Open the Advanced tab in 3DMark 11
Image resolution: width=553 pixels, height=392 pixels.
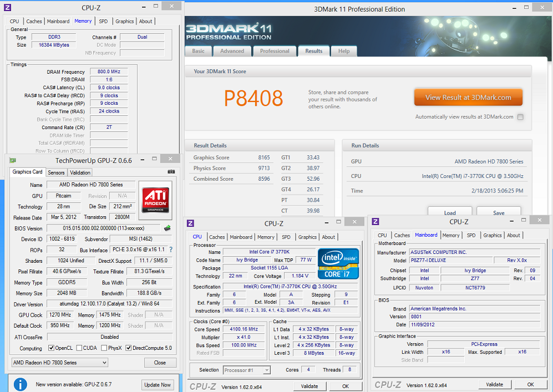(x=232, y=51)
